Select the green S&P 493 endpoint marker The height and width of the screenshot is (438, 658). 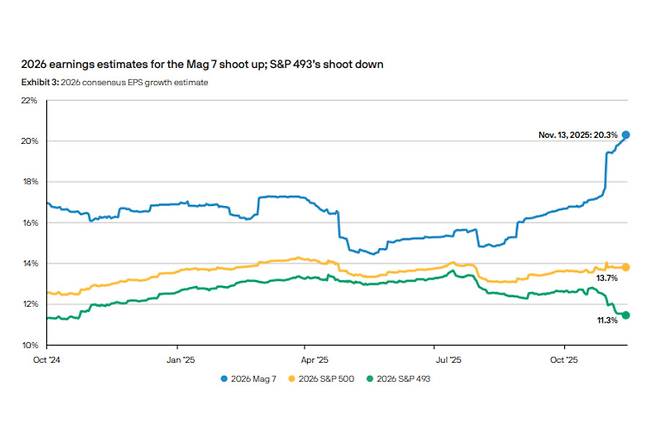[x=626, y=315]
